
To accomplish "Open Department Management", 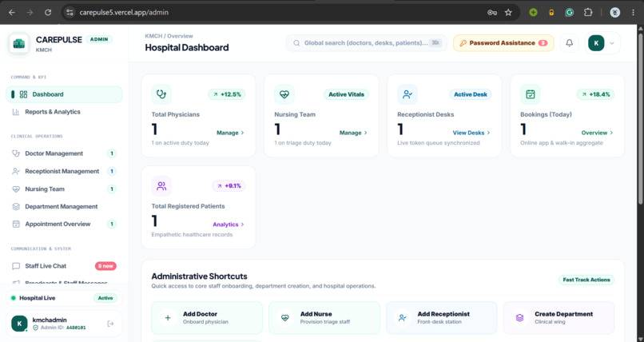I will pos(64,206).
